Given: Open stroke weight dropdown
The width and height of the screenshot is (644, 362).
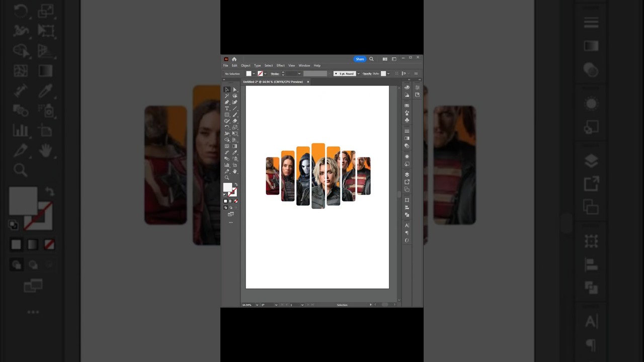Looking at the screenshot, I should [299, 73].
